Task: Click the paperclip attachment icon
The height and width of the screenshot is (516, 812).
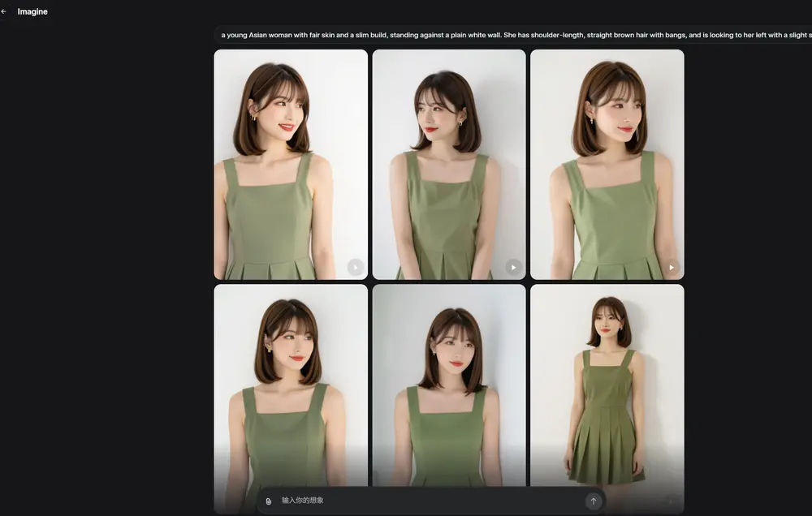Action: tap(269, 501)
